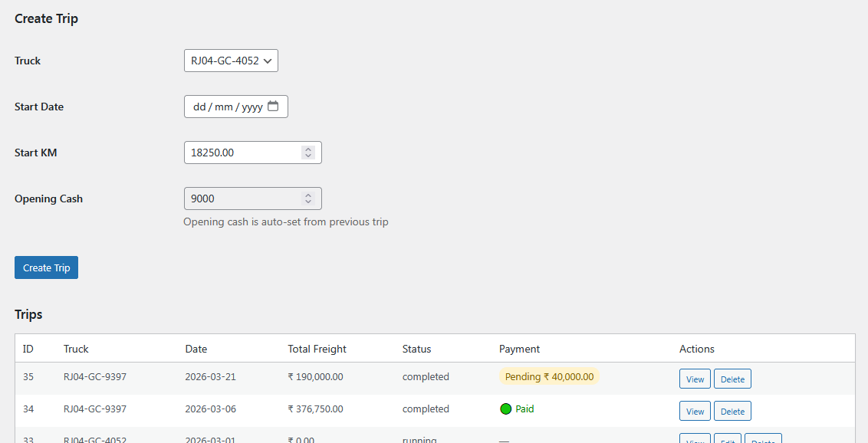
Task: Focus the Start KM field showing 18250.00
Action: pyautogui.click(x=242, y=153)
